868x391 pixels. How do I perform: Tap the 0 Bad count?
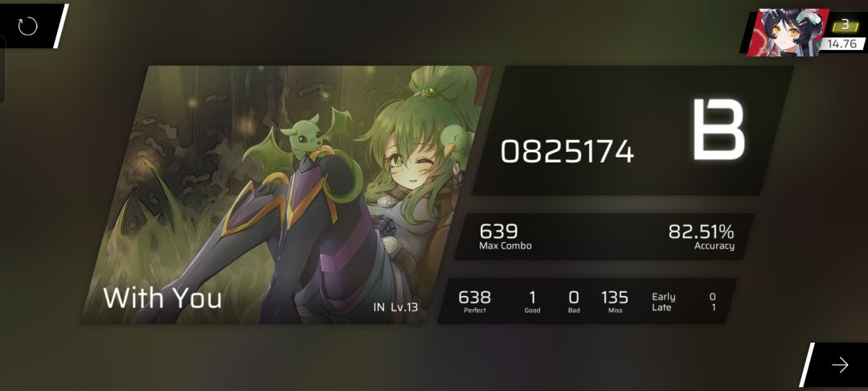point(574,303)
